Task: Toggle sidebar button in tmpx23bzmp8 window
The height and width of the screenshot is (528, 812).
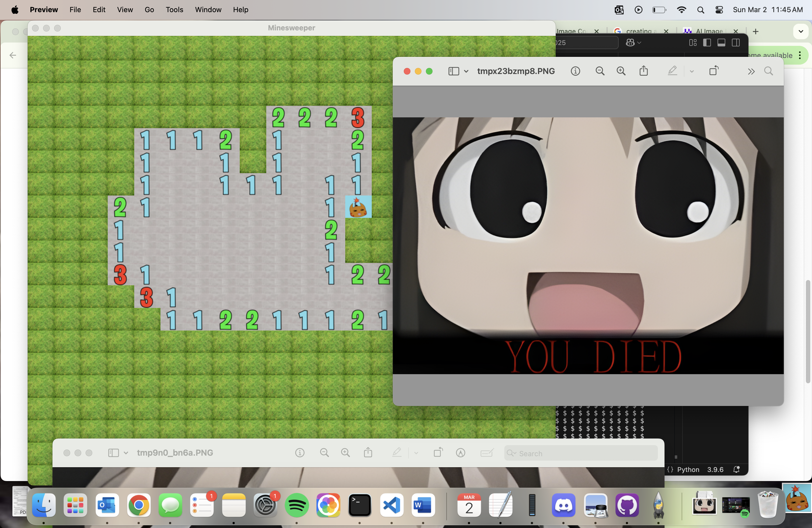Action: coord(454,71)
